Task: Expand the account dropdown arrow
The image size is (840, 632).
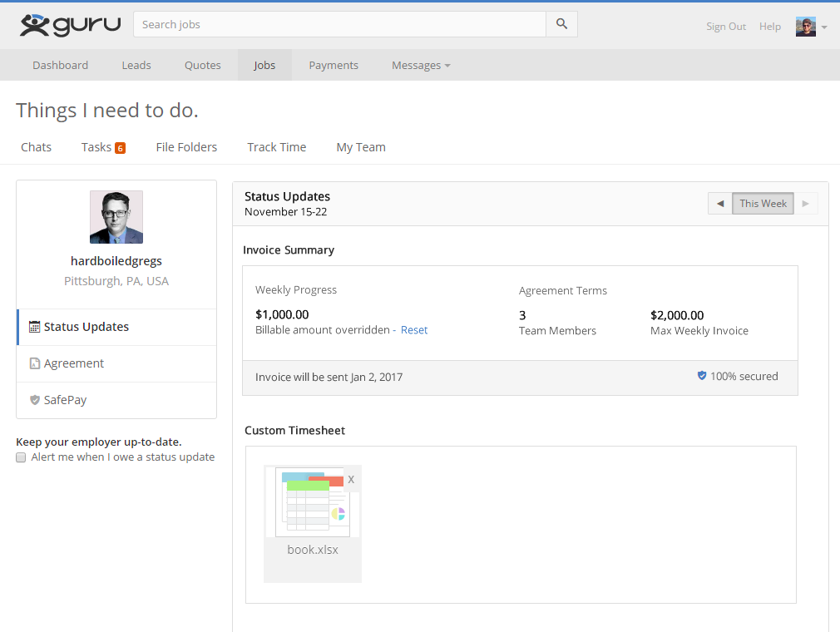Action: click(824, 27)
